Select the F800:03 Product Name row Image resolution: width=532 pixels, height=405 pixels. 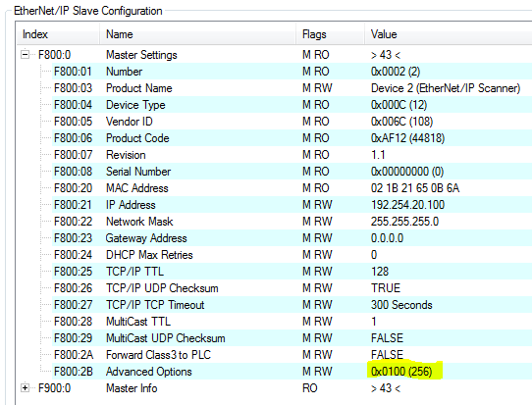tap(292, 88)
